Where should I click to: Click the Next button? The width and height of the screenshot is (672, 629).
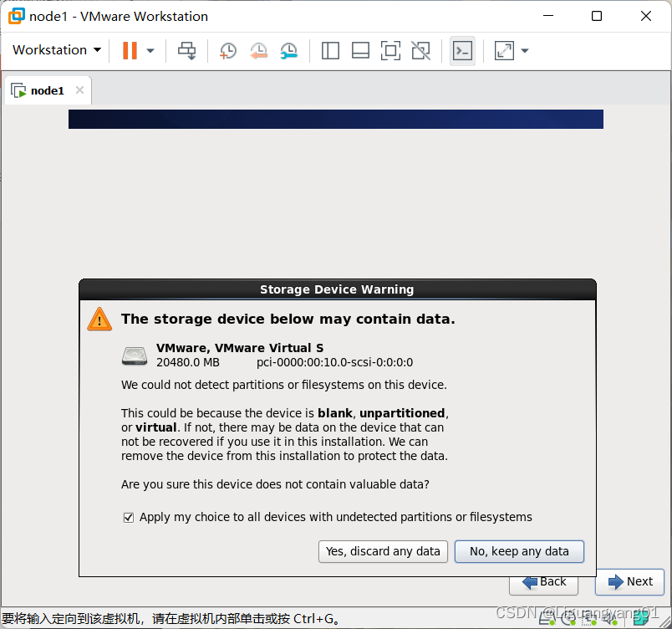(629, 582)
